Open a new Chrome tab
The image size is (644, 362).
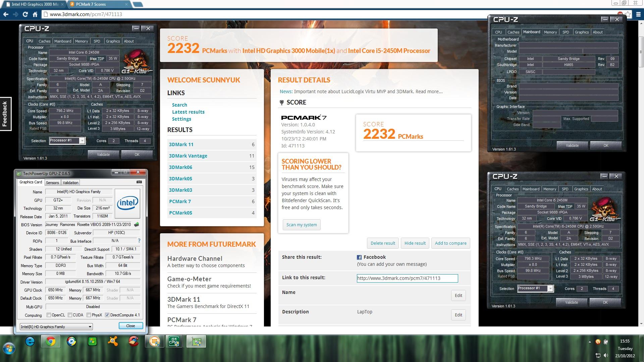[x=138, y=4]
